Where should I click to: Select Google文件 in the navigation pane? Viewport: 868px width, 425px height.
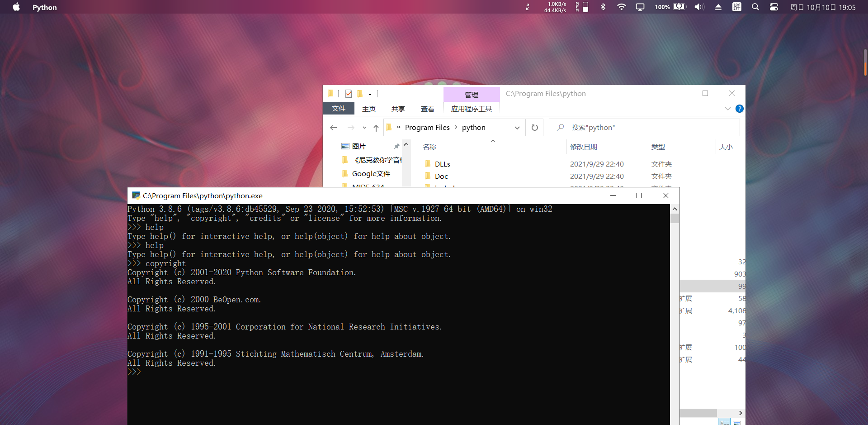tap(371, 173)
